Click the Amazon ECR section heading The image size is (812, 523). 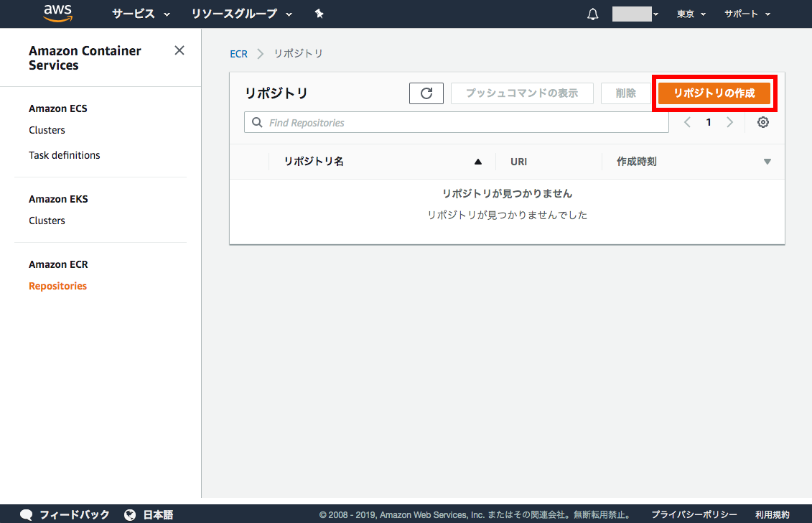point(58,264)
